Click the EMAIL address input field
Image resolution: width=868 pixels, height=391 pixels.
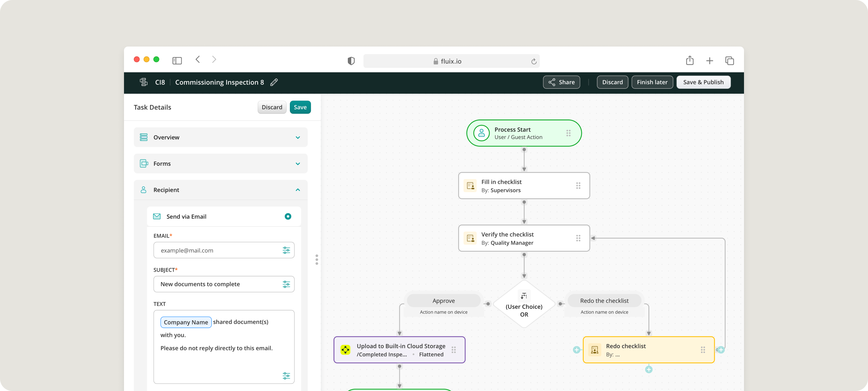217,250
